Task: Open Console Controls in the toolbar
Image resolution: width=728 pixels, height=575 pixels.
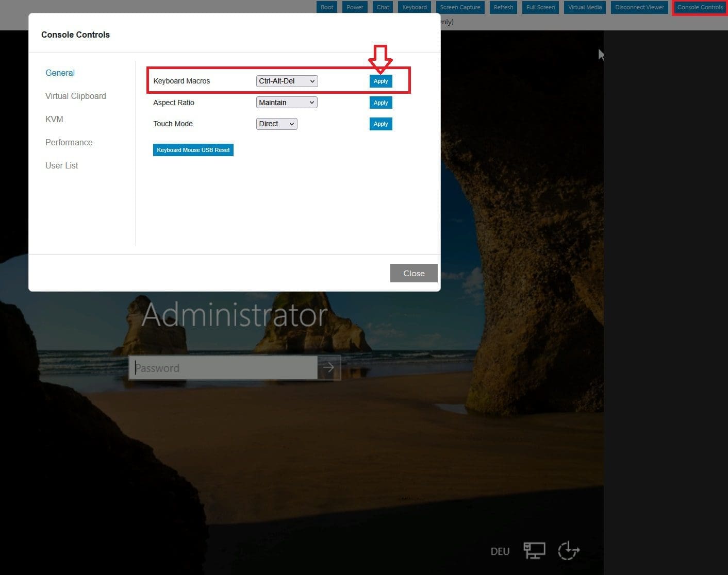Action: coord(700,7)
